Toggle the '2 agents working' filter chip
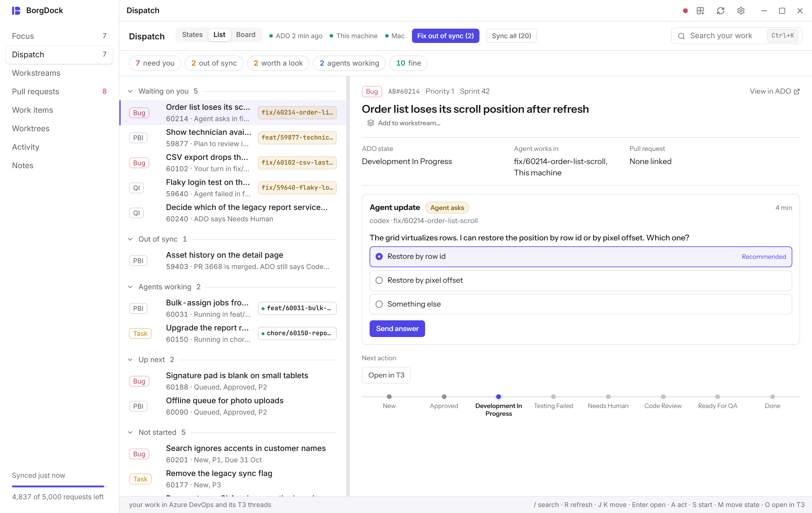The image size is (812, 513). click(349, 63)
